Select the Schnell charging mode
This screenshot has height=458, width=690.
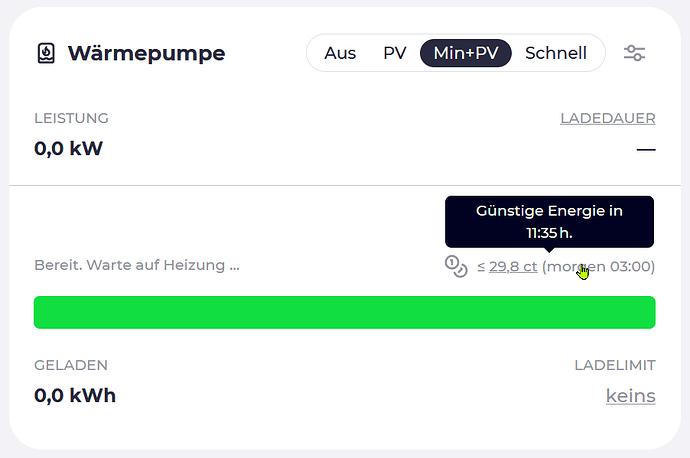tap(556, 53)
